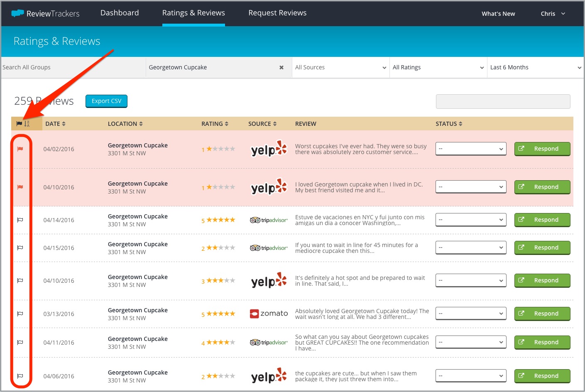585x392 pixels.
Task: Click four-star rating of 04/11/2016 review
Action: pos(218,343)
